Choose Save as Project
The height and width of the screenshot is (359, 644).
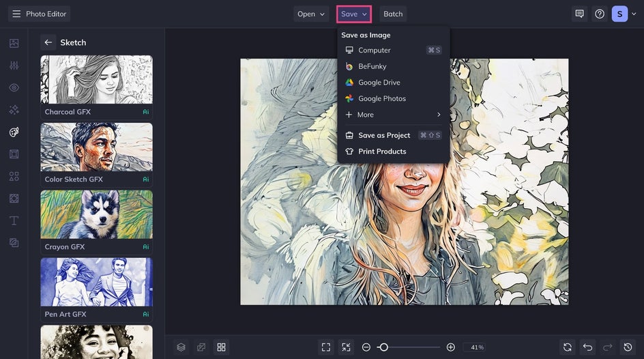(394, 135)
